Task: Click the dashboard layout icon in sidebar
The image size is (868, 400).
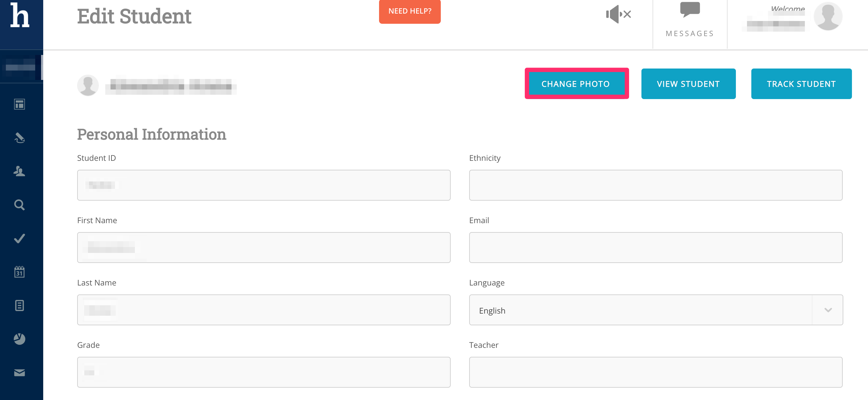Action: click(19, 104)
